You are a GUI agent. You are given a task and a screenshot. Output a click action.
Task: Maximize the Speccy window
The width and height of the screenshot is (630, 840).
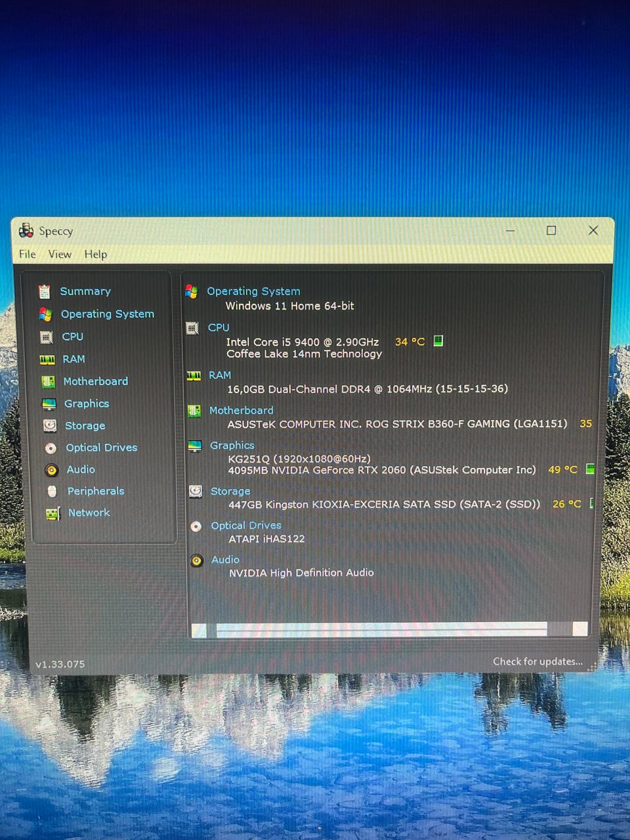coord(551,230)
